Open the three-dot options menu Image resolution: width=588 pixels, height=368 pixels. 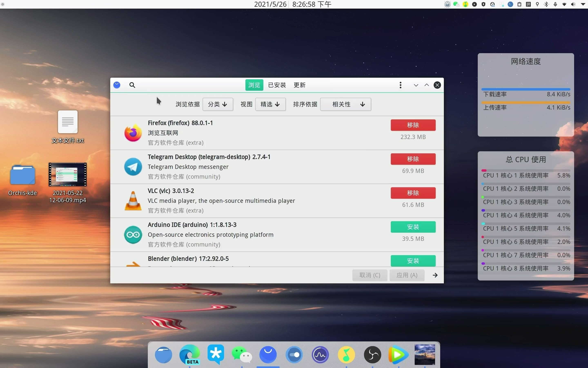click(400, 85)
